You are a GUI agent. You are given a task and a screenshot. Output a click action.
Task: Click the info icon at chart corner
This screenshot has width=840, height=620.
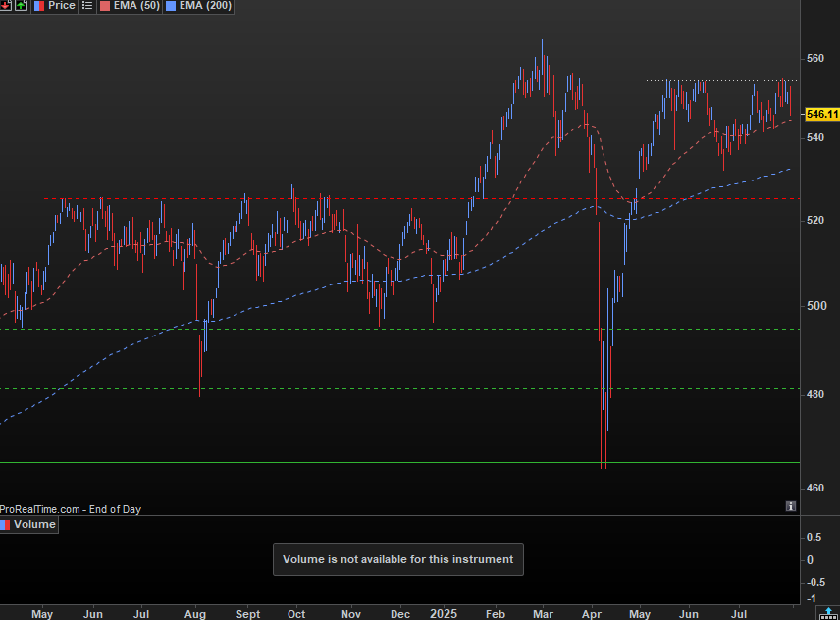791,506
